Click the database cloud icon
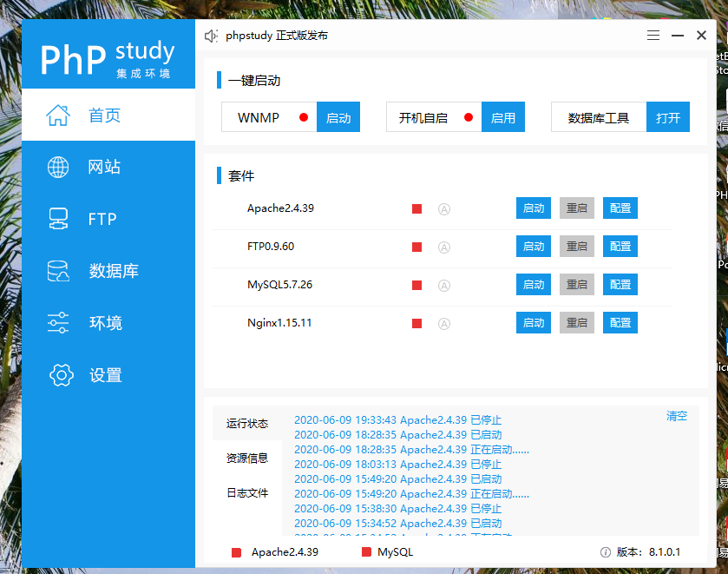Image resolution: width=728 pixels, height=574 pixels. pos(58,270)
